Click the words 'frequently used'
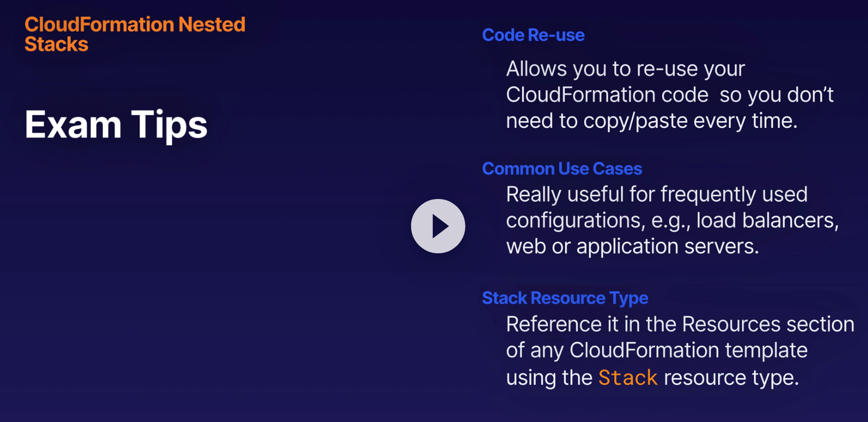Screen dimensions: 868x422 tap(734, 194)
